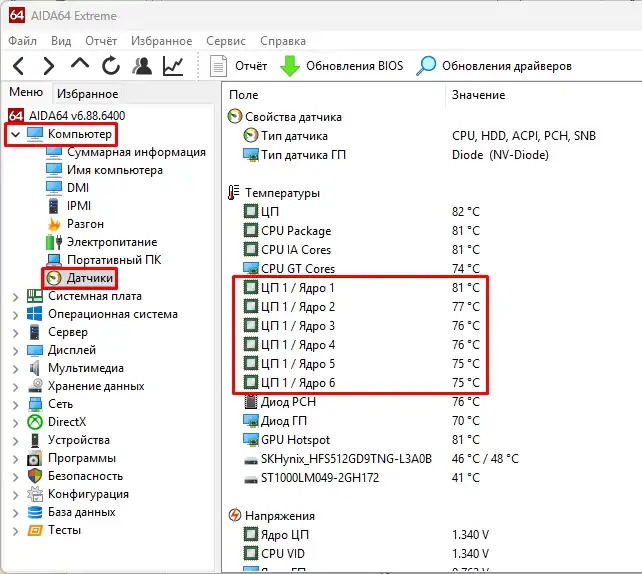Viewport: 642px width, 574px height.
Task: Collapse the Компьютер tree node
Action: (16, 134)
